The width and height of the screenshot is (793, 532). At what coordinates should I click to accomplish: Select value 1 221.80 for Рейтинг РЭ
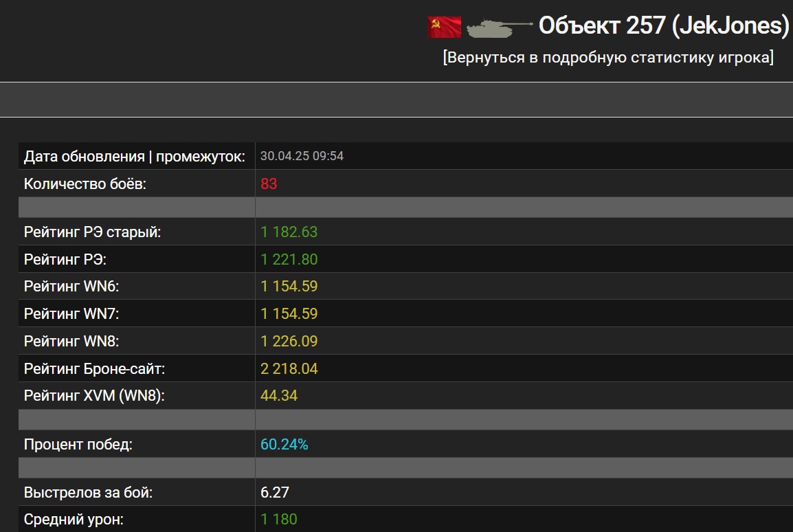click(289, 259)
